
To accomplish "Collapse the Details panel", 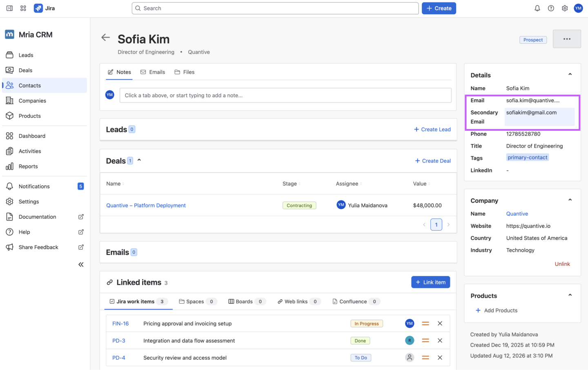I will click(x=570, y=74).
